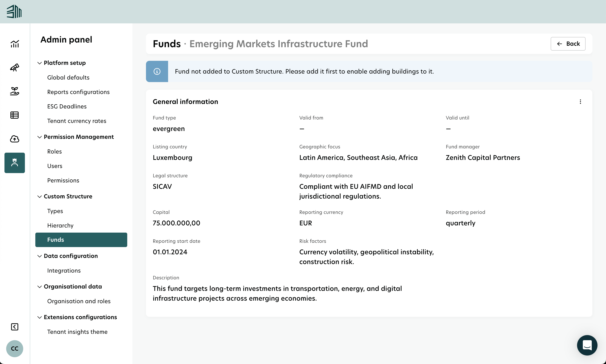Collapse the Permission Management section
Screen dimensions: 606x364
pos(40,137)
